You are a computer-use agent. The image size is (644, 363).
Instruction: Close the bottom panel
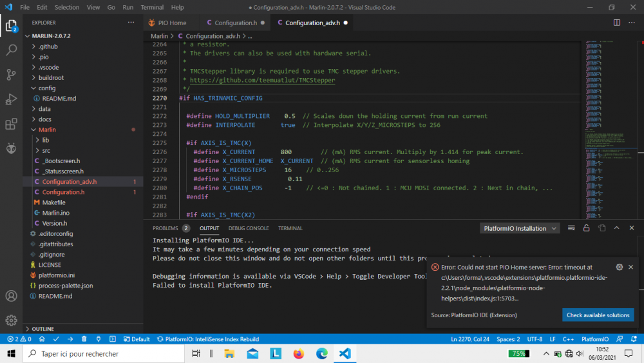tap(632, 228)
